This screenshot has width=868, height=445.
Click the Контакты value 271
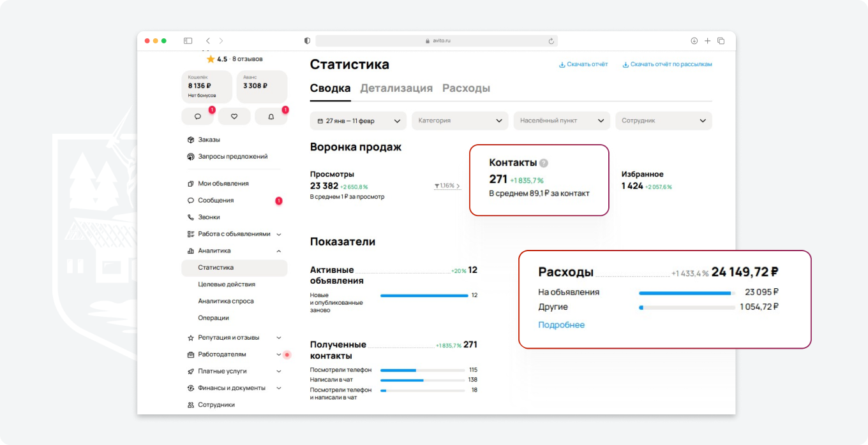(x=498, y=180)
